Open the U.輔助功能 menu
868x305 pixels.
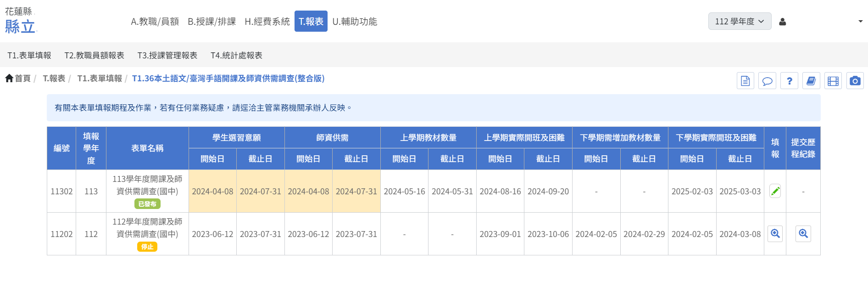click(354, 22)
